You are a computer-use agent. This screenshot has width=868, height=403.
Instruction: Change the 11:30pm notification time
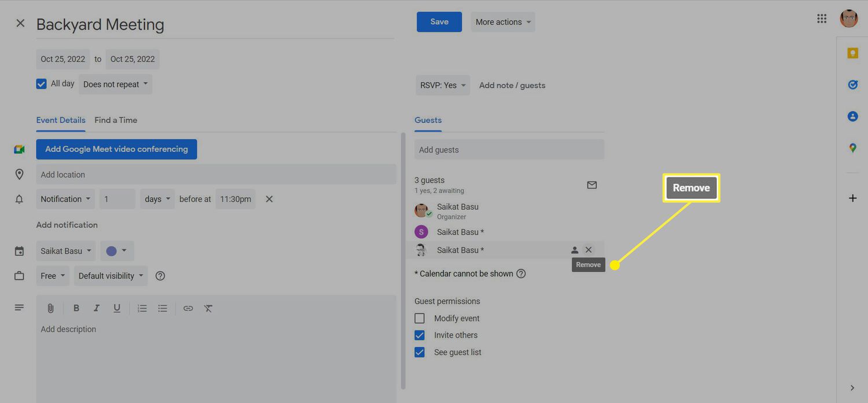[x=236, y=199]
